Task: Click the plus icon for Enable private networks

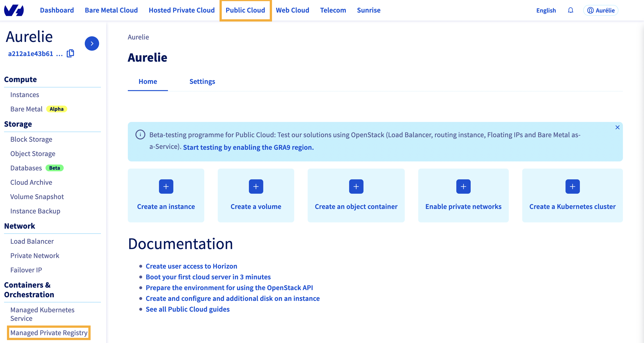Action: click(463, 187)
